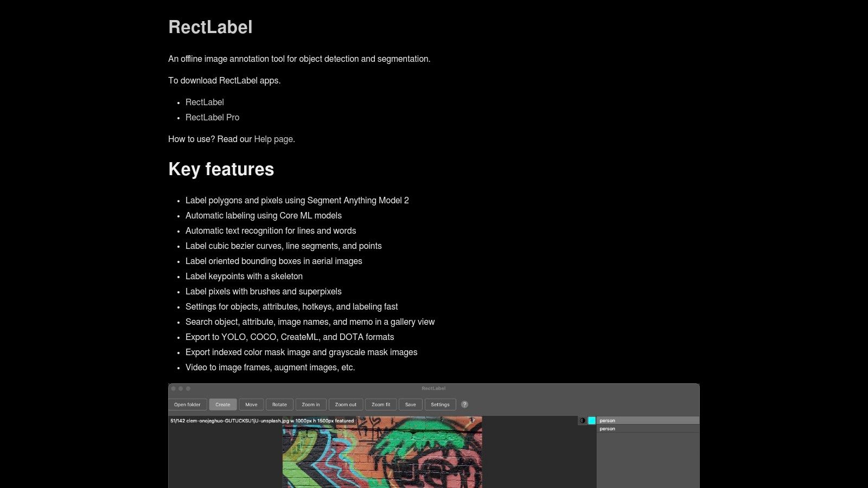Click the middle minimize dot of RectLabel window
Screen dimensions: 868x488
point(181,388)
